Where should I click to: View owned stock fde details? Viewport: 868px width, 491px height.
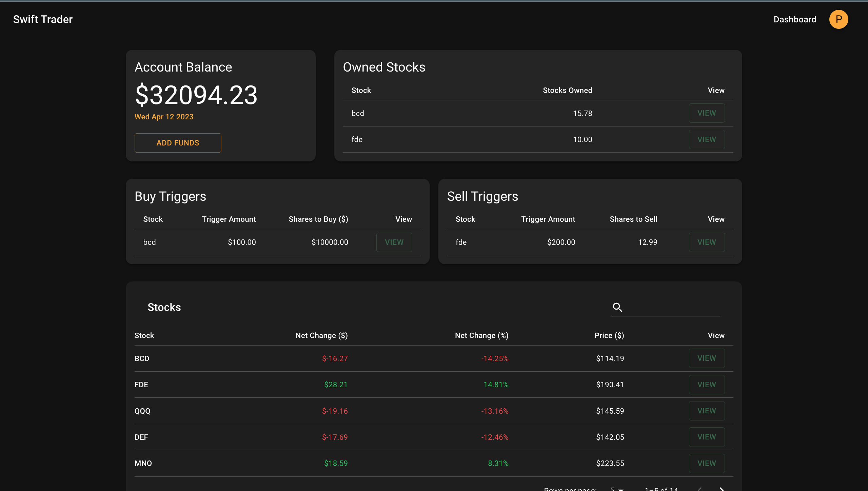click(x=707, y=139)
